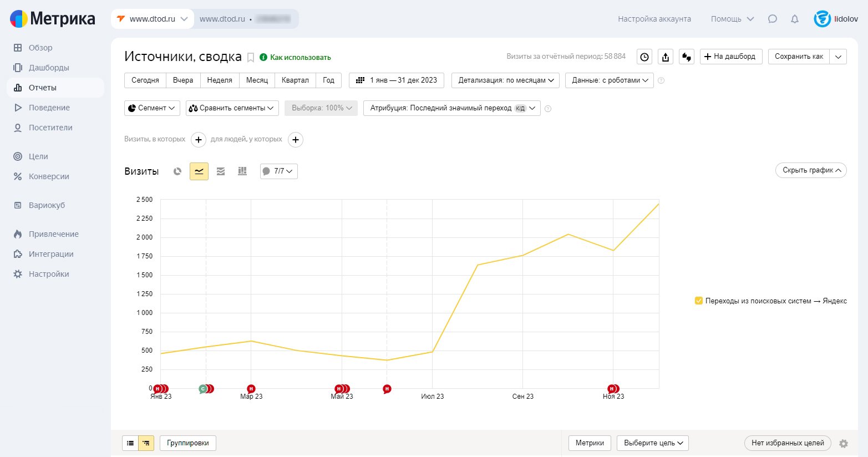Switch table to tree list view
This screenshot has width=868, height=457.
tap(146, 443)
